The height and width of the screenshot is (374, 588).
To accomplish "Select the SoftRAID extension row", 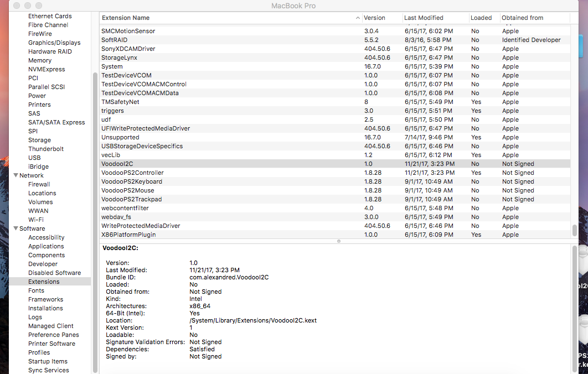I will (115, 40).
